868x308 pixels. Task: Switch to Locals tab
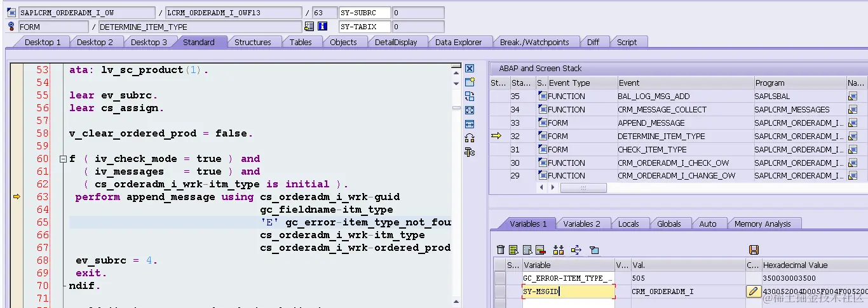point(628,224)
